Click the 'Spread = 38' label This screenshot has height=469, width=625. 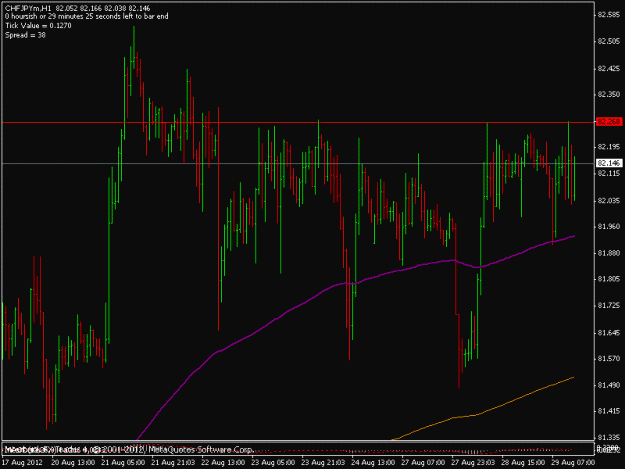coord(25,35)
